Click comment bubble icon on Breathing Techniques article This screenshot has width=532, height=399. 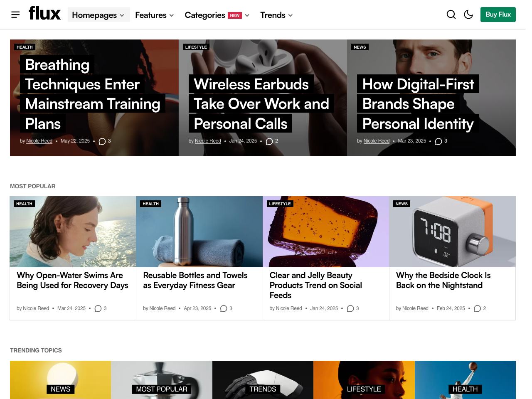(x=102, y=141)
